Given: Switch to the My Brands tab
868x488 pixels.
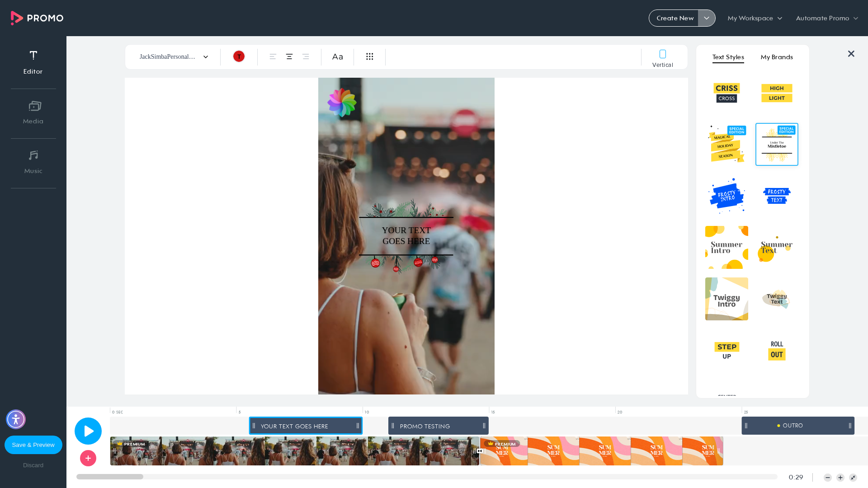Looking at the screenshot, I should point(777,57).
